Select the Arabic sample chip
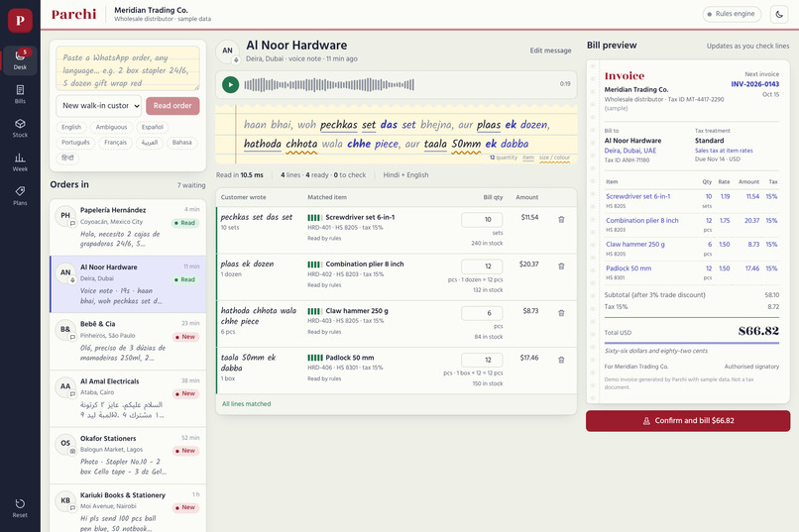 tap(150, 143)
